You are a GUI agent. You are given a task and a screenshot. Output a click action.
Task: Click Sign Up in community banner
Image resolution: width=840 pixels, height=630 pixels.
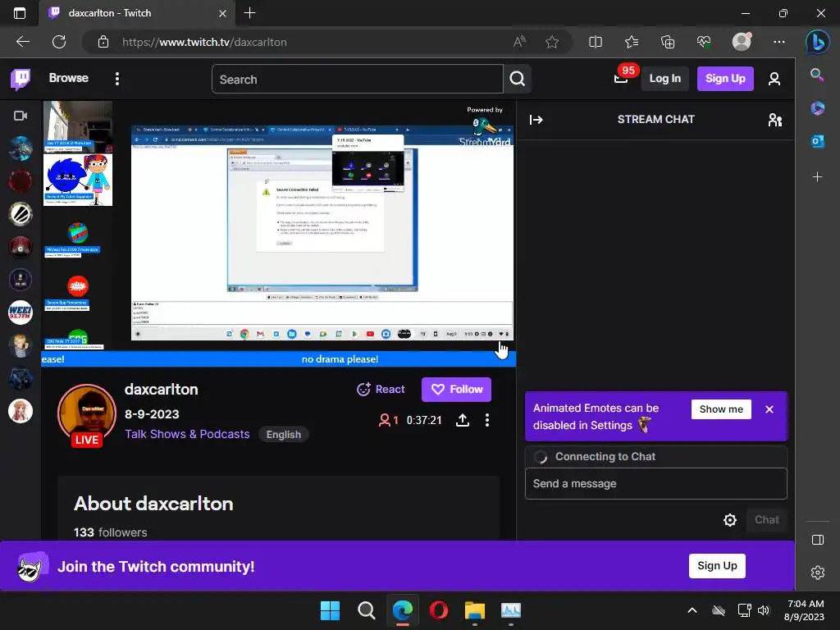[x=717, y=566]
